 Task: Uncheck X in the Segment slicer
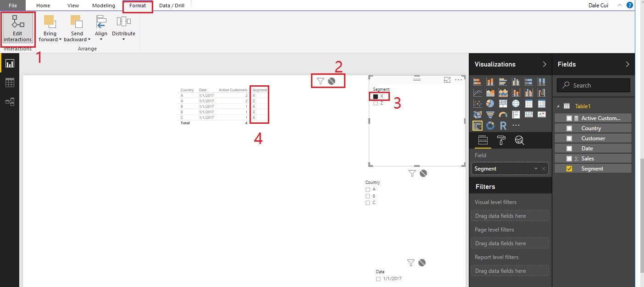(376, 96)
